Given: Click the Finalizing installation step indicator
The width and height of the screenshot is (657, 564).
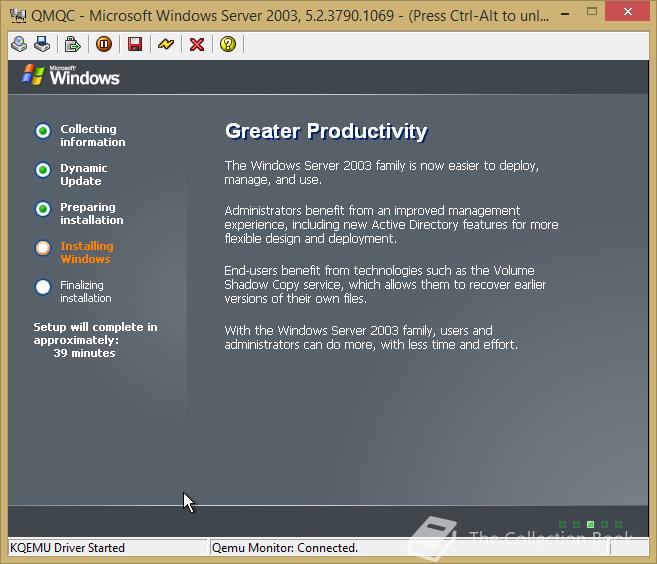Looking at the screenshot, I should point(43,287).
